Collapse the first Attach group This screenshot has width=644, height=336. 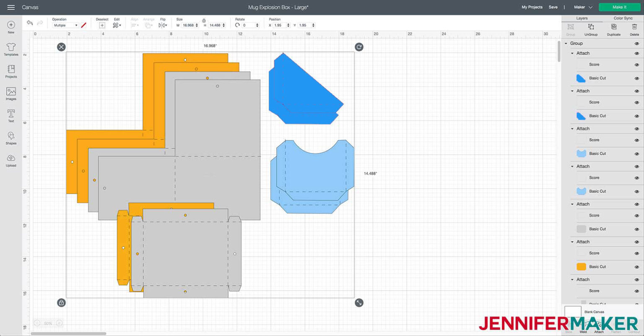[572, 54]
